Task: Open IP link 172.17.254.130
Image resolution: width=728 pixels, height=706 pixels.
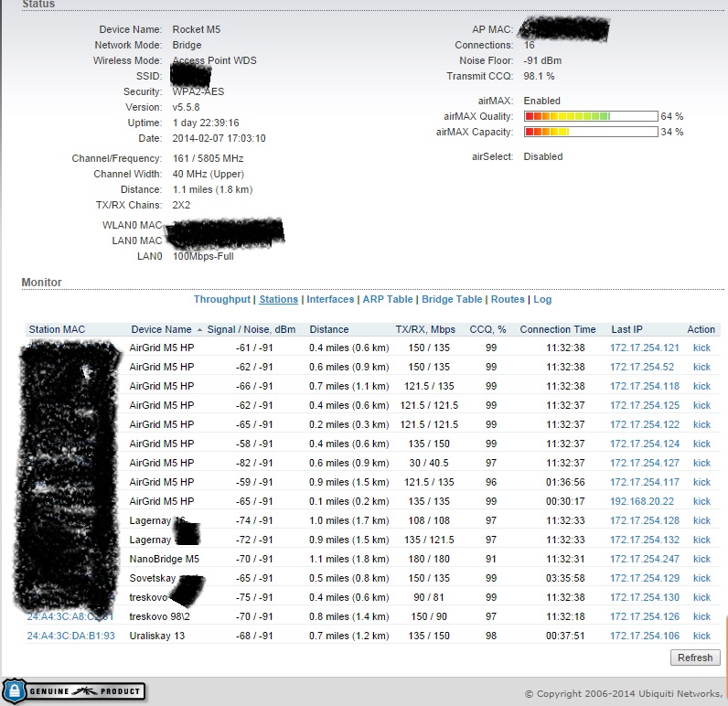Action: coord(645,597)
